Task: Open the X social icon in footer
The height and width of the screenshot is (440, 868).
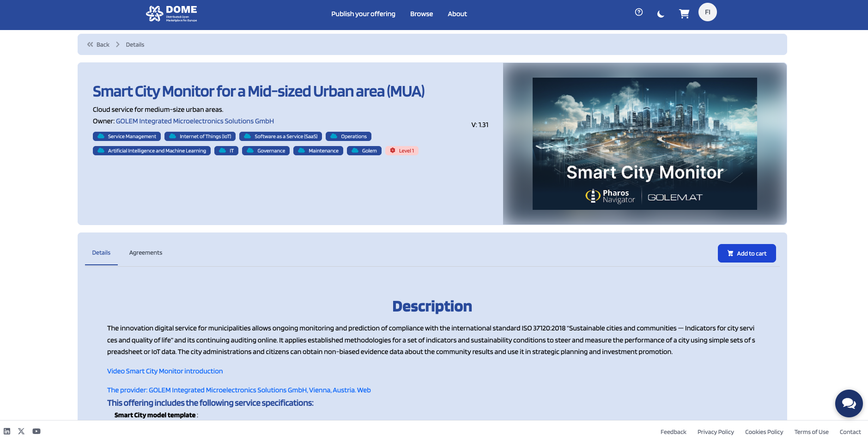Action: 21,431
